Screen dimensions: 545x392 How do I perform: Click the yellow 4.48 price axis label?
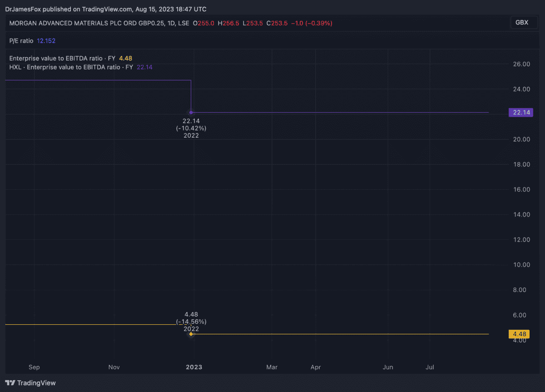click(x=520, y=334)
